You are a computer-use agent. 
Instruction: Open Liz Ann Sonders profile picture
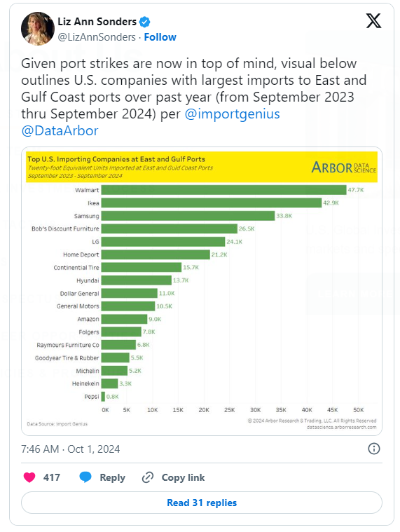38,29
